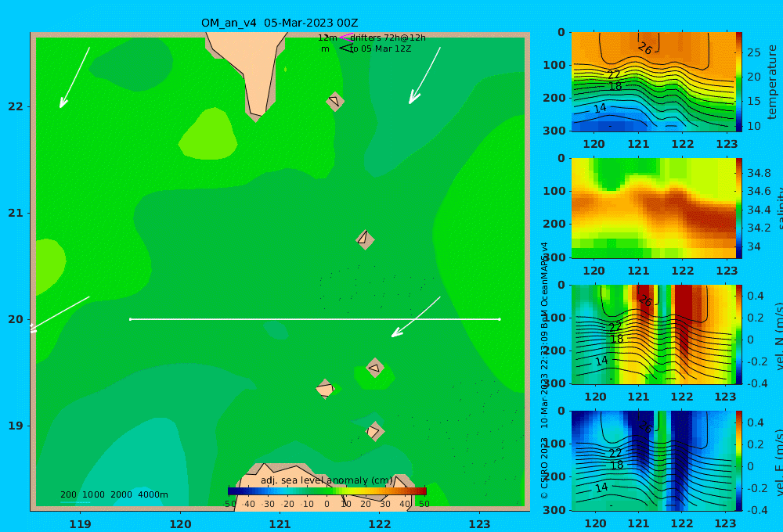Click the longitude label 123 on the main map

tap(480, 524)
